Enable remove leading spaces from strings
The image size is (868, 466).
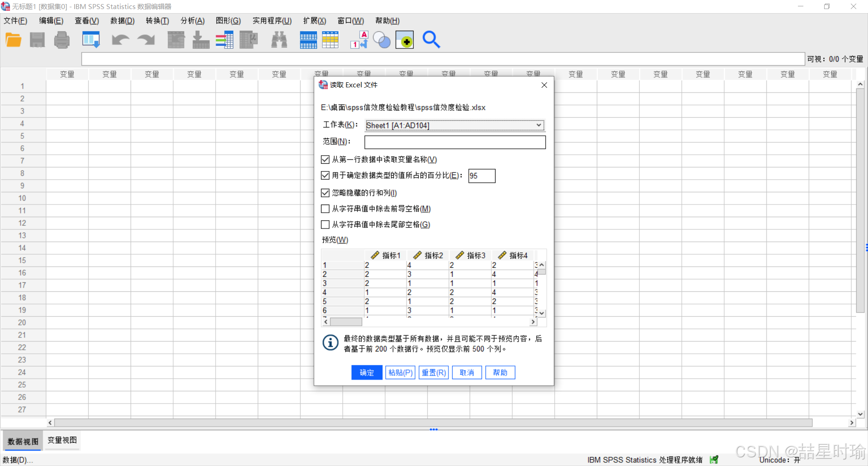coord(325,209)
